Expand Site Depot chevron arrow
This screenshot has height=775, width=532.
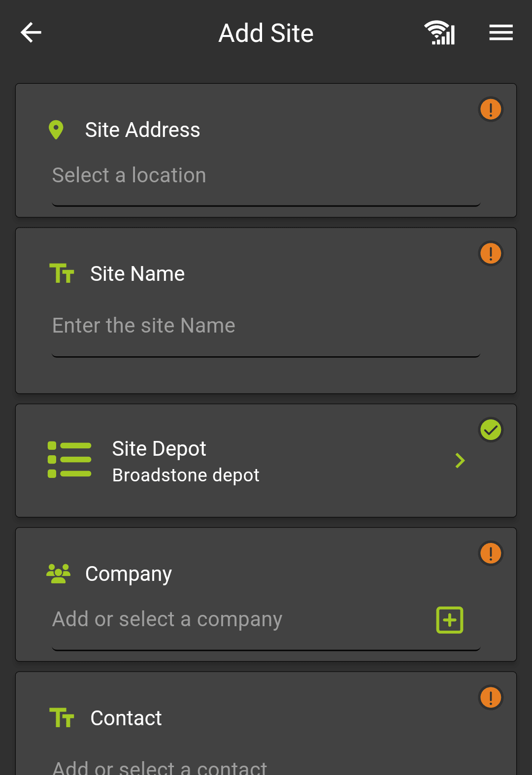pos(460,461)
